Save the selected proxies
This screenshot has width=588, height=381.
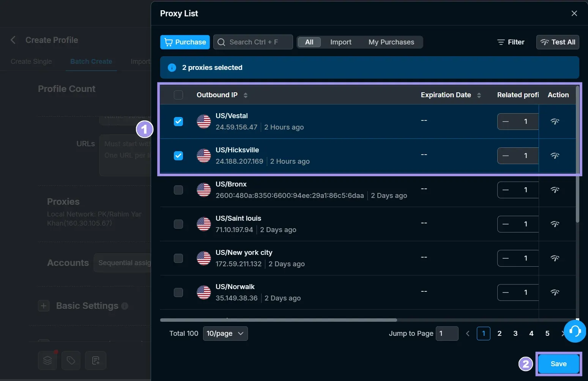click(x=559, y=364)
